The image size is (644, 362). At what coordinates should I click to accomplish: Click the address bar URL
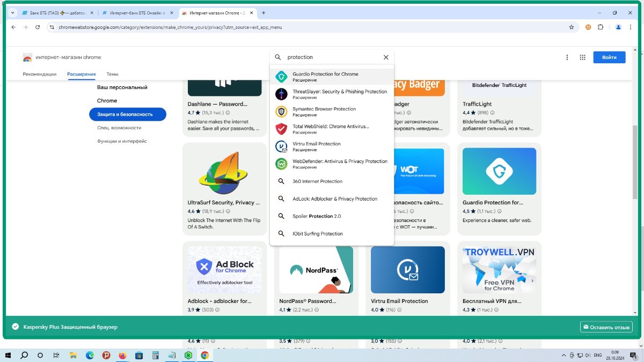point(170,27)
